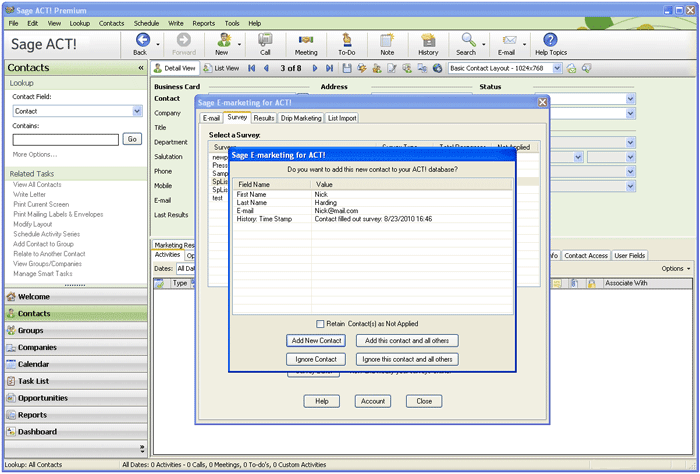700x474 pixels.
Task: Jump to first contact record arrow
Action: point(252,68)
